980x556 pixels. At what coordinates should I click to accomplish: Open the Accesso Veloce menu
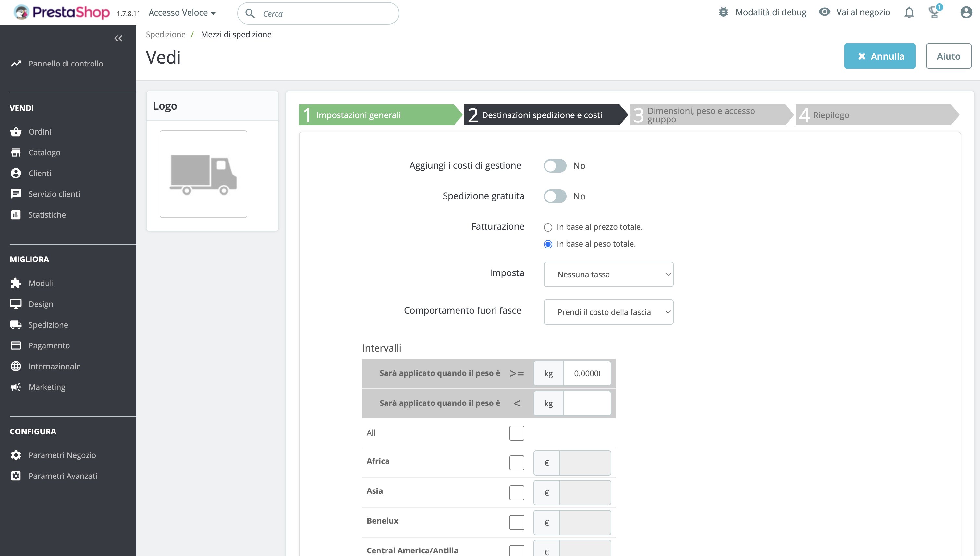[x=182, y=12]
